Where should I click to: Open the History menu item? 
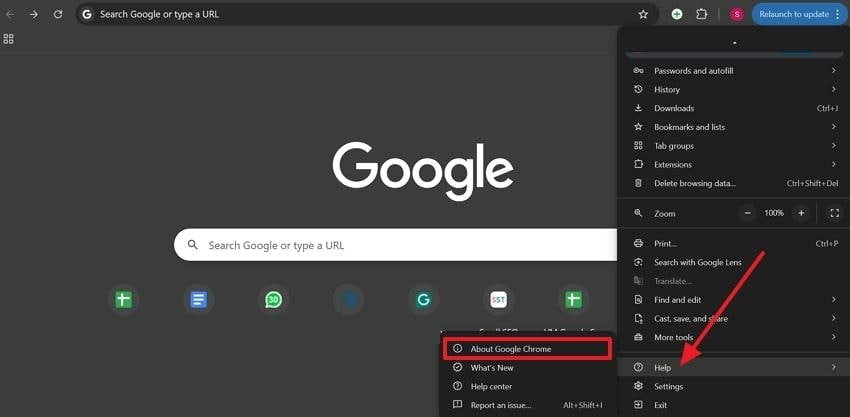click(x=734, y=89)
